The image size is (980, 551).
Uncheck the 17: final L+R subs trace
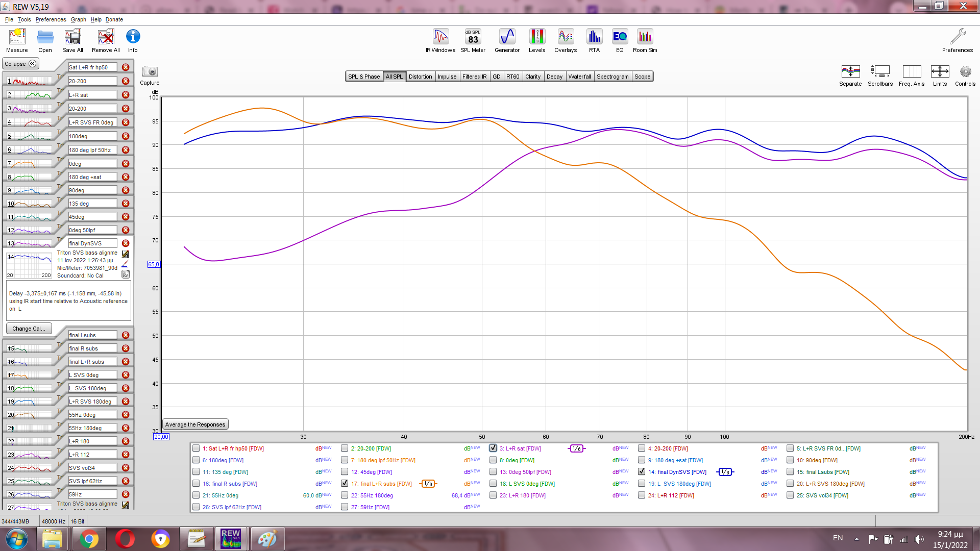345,484
